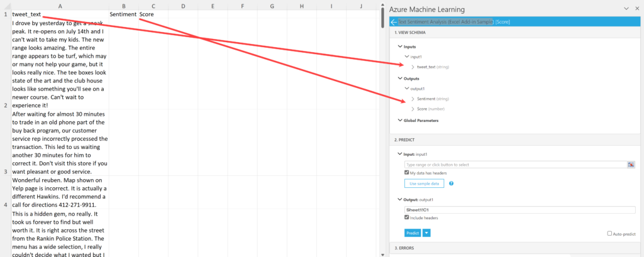Viewport: 644px width, 257px height.
Task: Open the task pane options chevron beside close
Action: [x=626, y=9]
